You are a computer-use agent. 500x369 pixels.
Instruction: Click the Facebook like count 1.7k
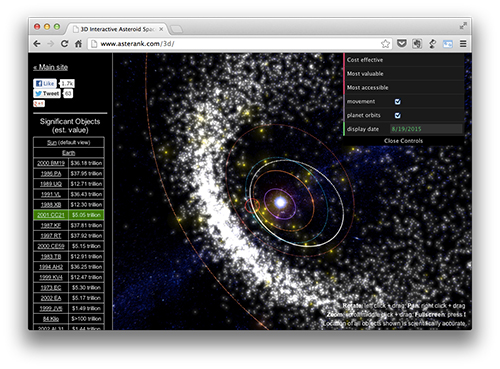(x=67, y=83)
